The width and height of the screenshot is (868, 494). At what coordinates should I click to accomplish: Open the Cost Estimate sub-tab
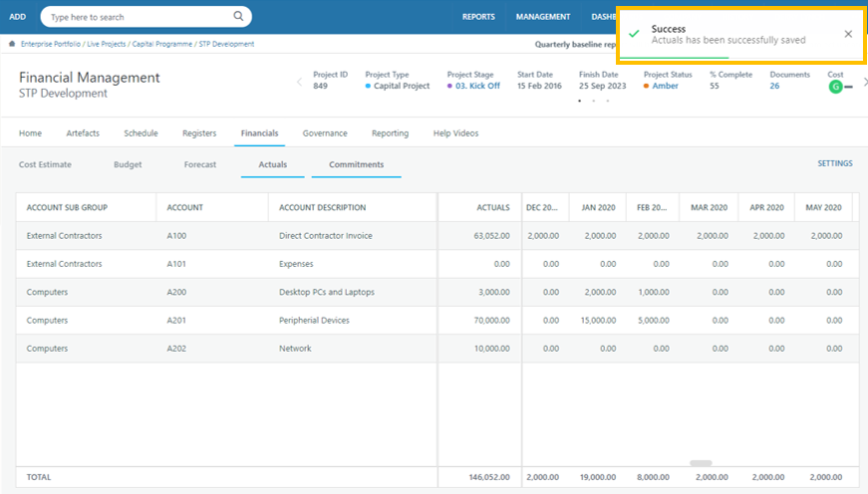click(45, 164)
